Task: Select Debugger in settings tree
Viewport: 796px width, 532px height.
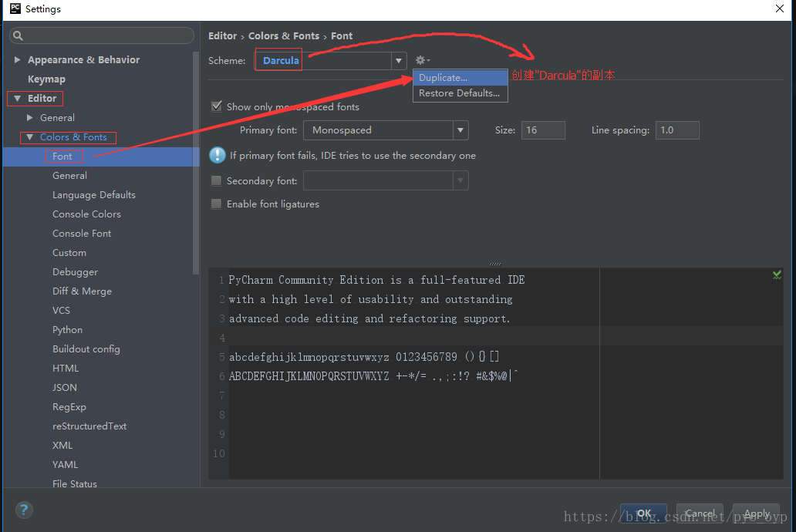Action: (75, 272)
